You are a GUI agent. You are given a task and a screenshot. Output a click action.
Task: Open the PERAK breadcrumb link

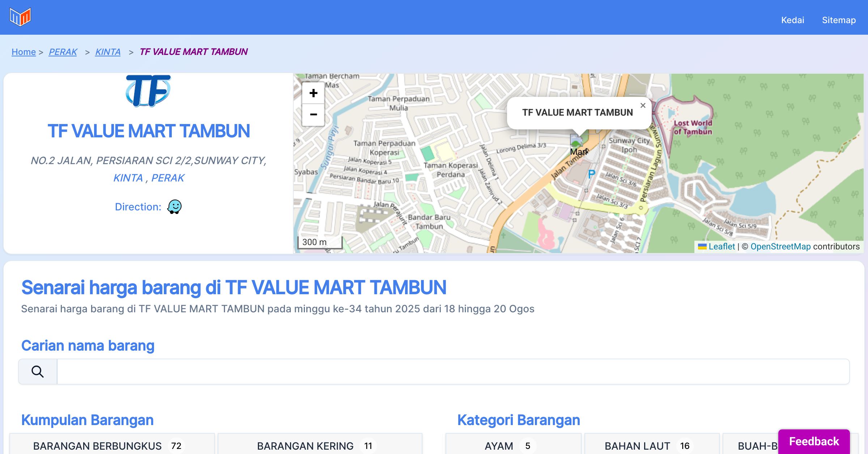(x=63, y=52)
